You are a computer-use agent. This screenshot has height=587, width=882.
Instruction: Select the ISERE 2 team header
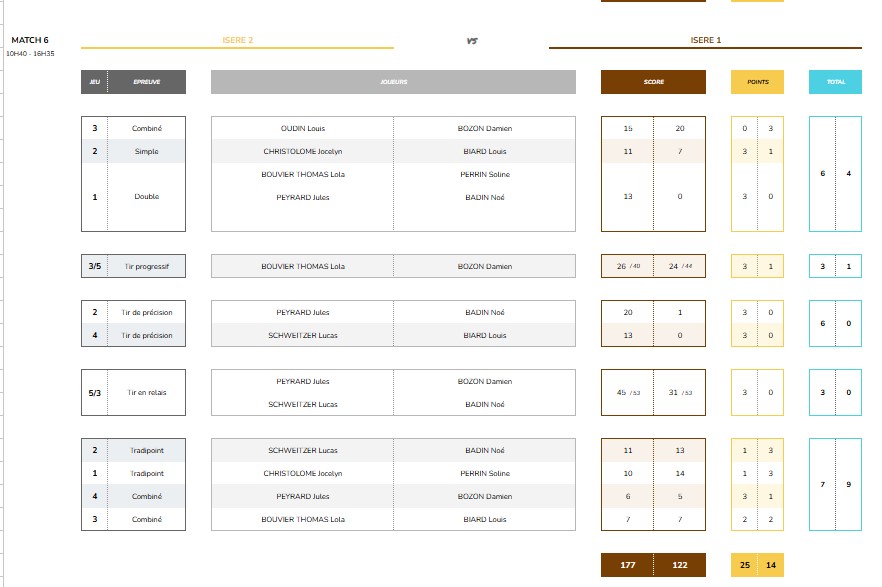[x=237, y=40]
